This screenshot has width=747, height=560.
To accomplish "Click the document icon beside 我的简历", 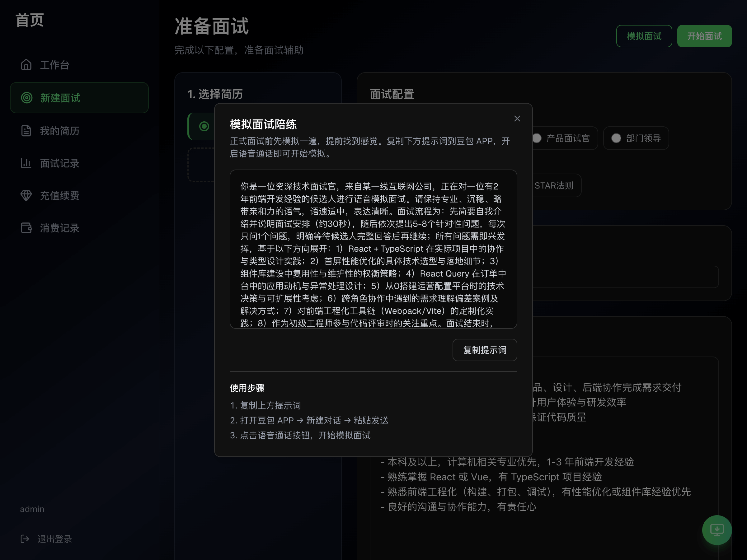I will point(26,131).
